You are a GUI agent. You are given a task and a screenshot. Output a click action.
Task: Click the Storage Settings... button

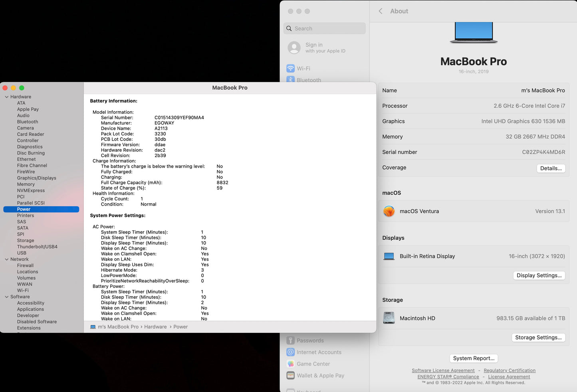tap(538, 337)
